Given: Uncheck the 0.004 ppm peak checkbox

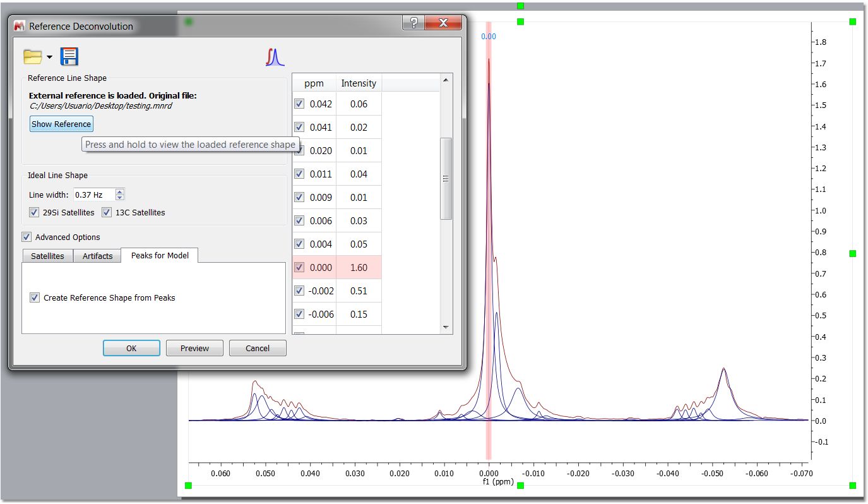Looking at the screenshot, I should (299, 244).
